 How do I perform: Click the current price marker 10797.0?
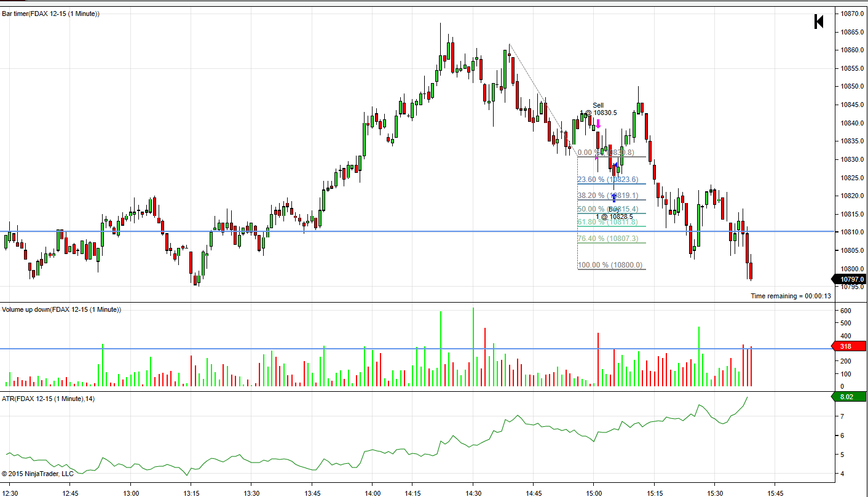click(848, 279)
